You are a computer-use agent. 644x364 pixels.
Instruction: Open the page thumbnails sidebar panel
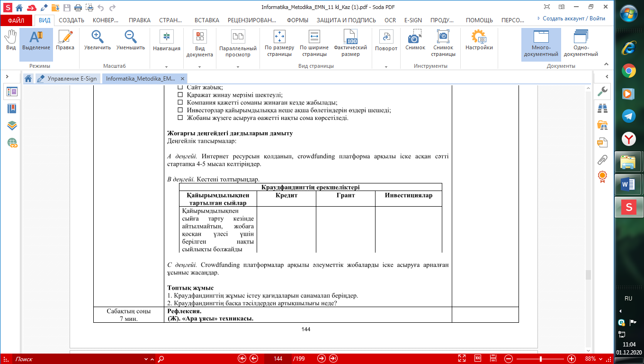tap(12, 92)
